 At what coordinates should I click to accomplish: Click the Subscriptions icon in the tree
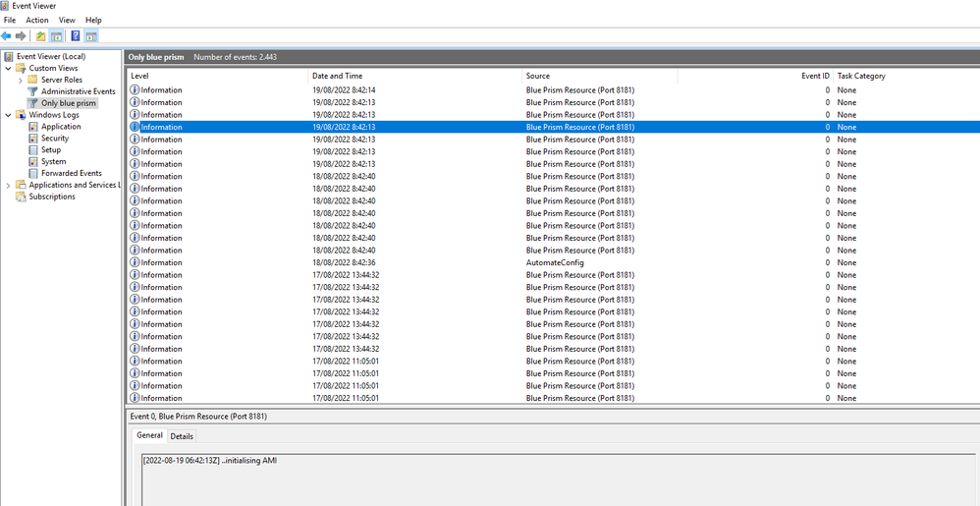[21, 197]
